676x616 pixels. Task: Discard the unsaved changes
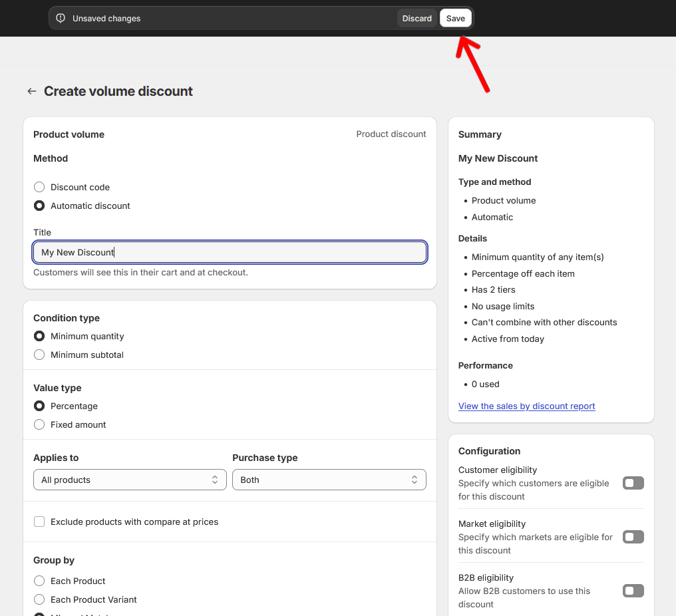(417, 18)
